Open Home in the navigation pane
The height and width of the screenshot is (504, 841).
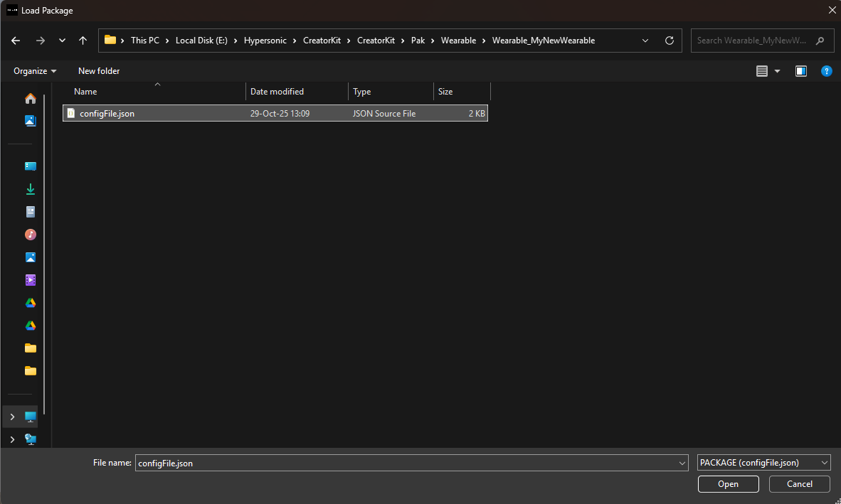pyautogui.click(x=30, y=98)
